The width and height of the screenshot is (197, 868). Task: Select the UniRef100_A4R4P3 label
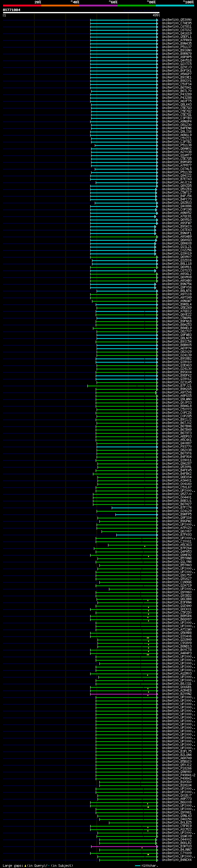click(176, 653)
